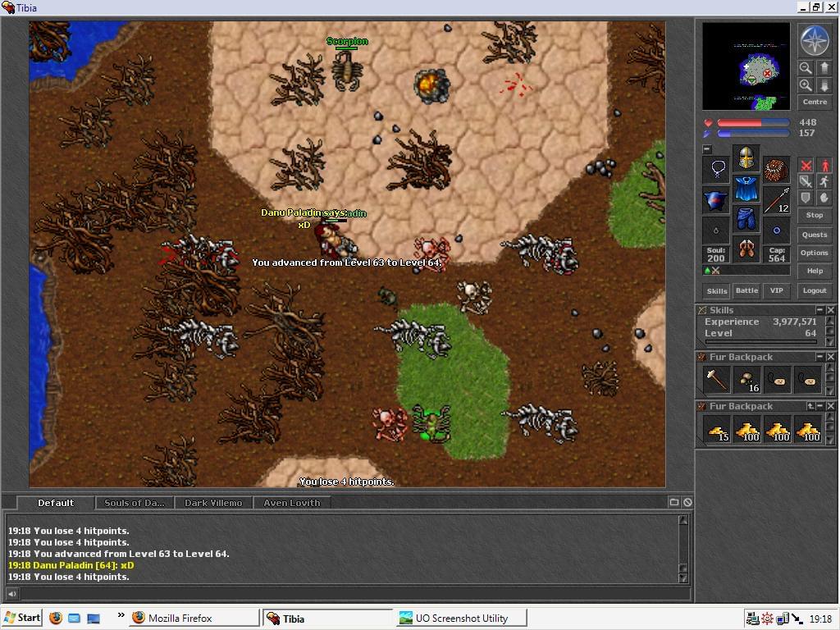840x630 pixels.
Task: Minimize the Skills panel
Action: click(x=819, y=310)
